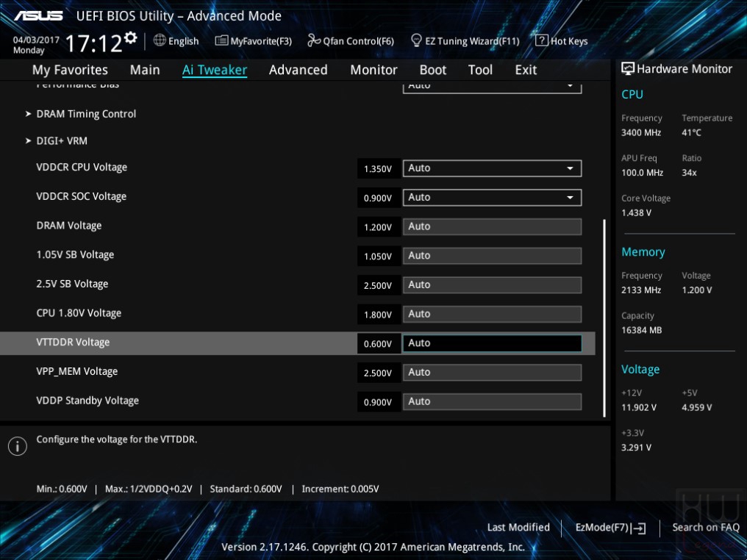Click the Last Modified button
This screenshot has width=747, height=560.
(518, 528)
